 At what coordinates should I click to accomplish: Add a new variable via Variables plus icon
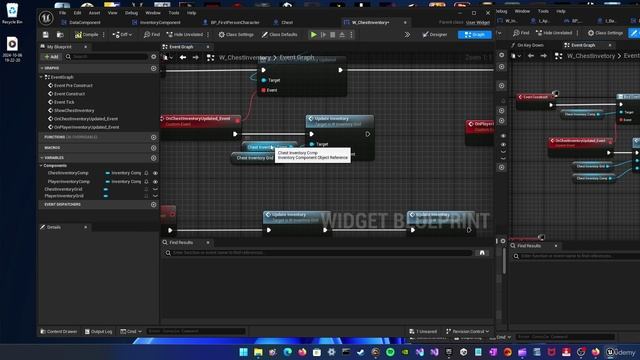[x=154, y=158]
